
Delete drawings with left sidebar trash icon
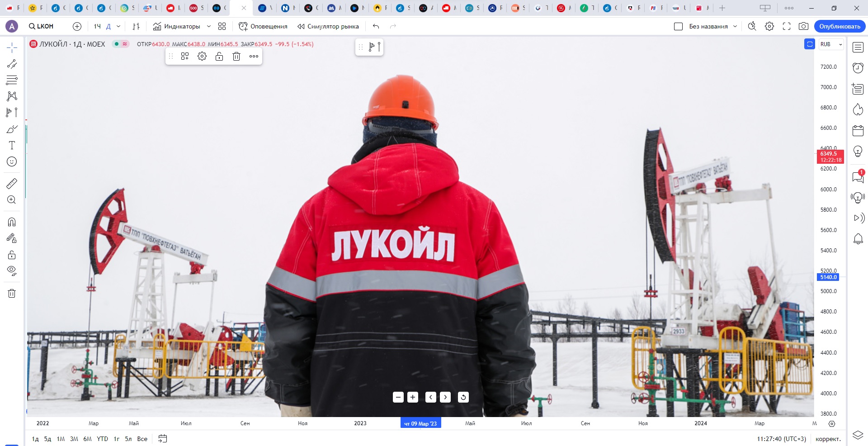tap(12, 293)
